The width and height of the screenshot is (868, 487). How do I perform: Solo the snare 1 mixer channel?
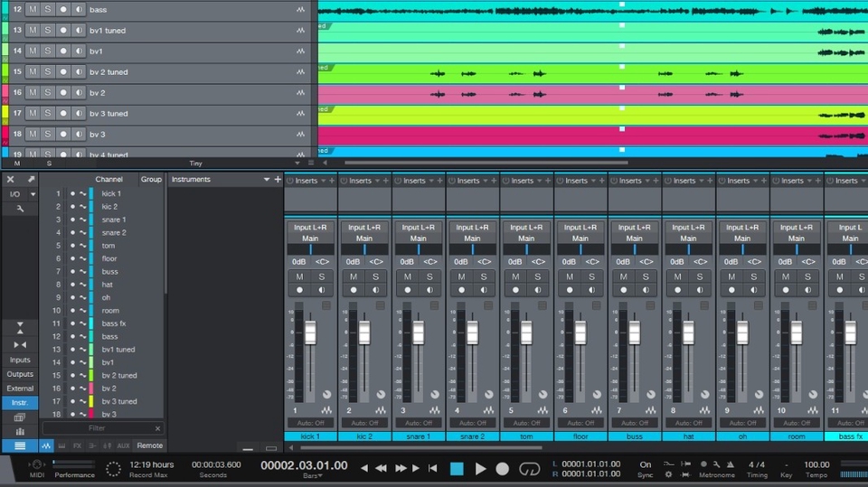coord(429,276)
